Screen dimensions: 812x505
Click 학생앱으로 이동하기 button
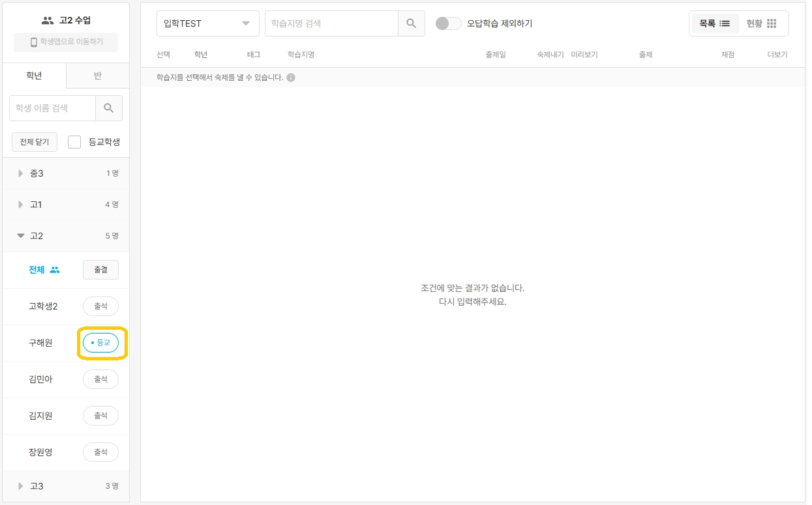pyautogui.click(x=66, y=42)
